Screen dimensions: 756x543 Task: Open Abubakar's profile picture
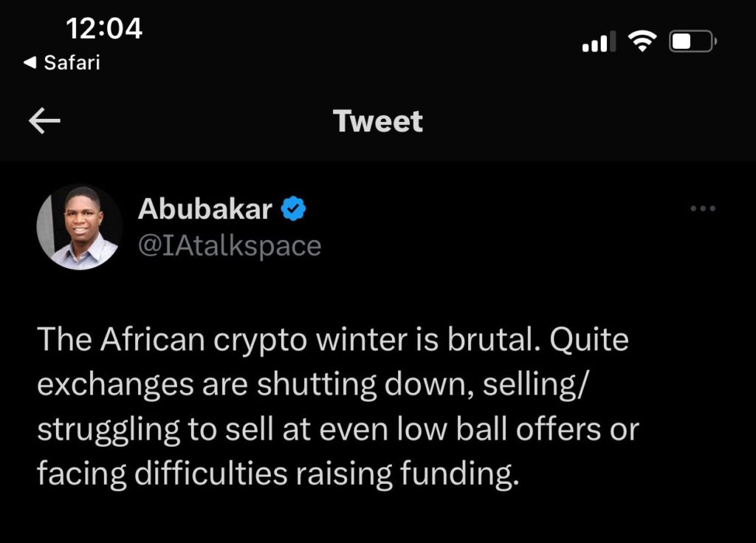click(x=79, y=227)
